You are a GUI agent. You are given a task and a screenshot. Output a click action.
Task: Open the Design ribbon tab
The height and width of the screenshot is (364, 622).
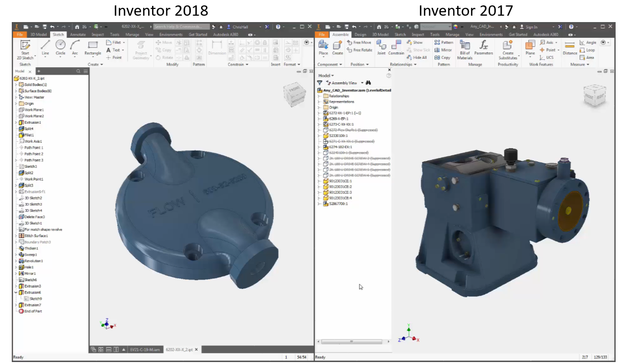tap(360, 35)
